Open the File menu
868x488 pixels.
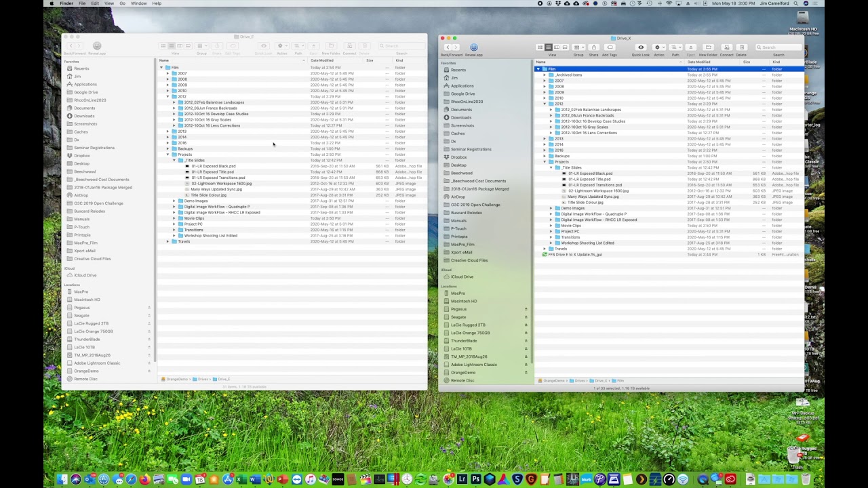pyautogui.click(x=82, y=3)
